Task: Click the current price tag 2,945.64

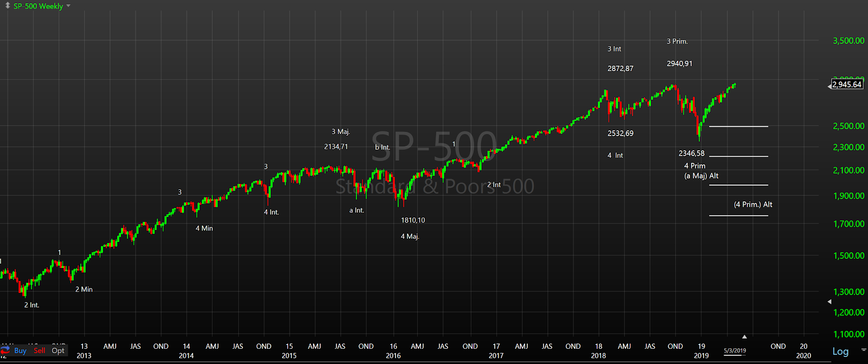Action: pyautogui.click(x=847, y=85)
